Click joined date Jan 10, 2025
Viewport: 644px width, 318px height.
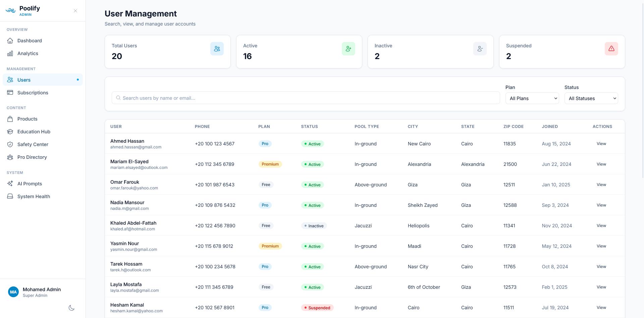tap(556, 185)
